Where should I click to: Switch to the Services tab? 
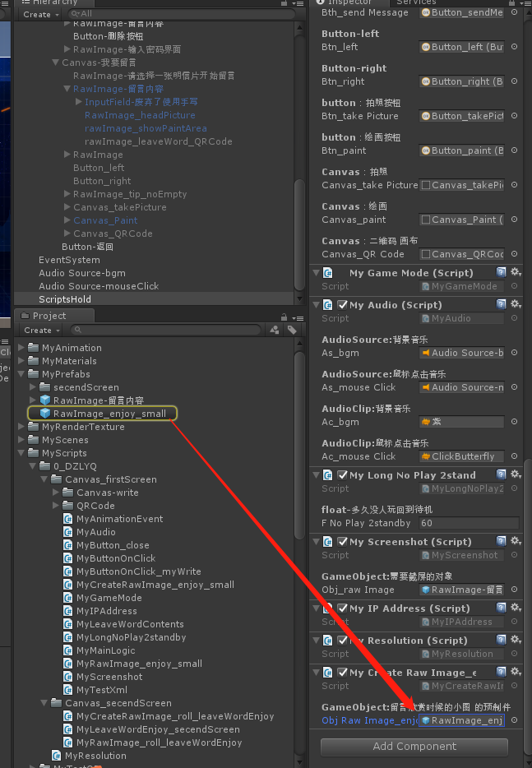(416, 2)
